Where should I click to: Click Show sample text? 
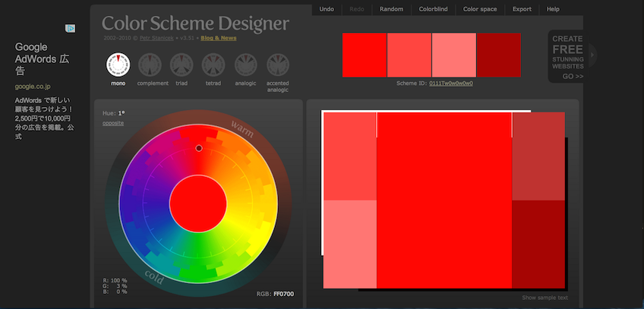pyautogui.click(x=545, y=298)
